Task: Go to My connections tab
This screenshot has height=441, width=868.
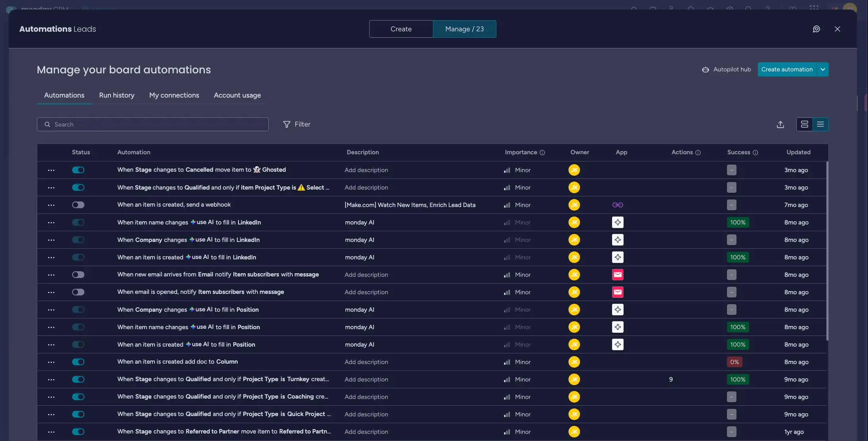Action: 174,95
